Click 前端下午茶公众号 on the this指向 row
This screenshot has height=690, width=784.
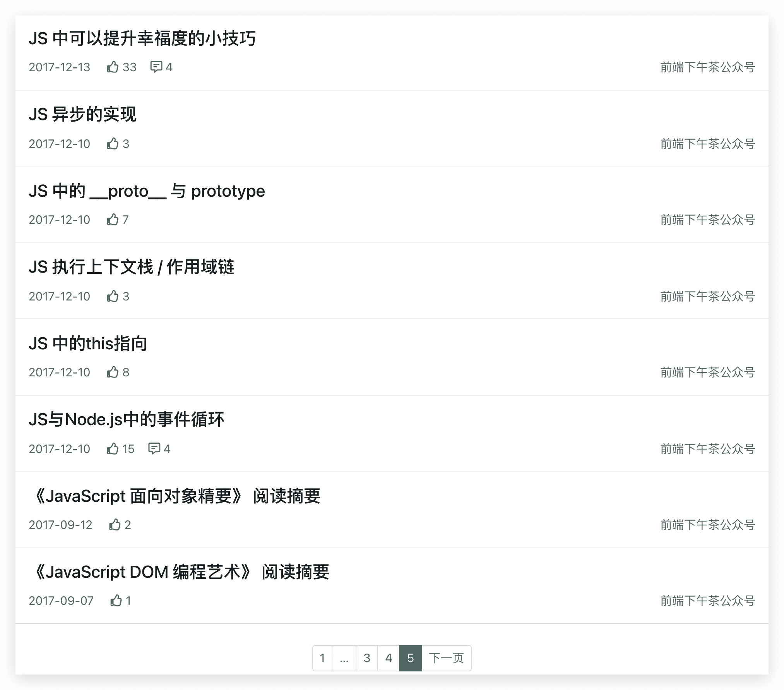click(708, 372)
